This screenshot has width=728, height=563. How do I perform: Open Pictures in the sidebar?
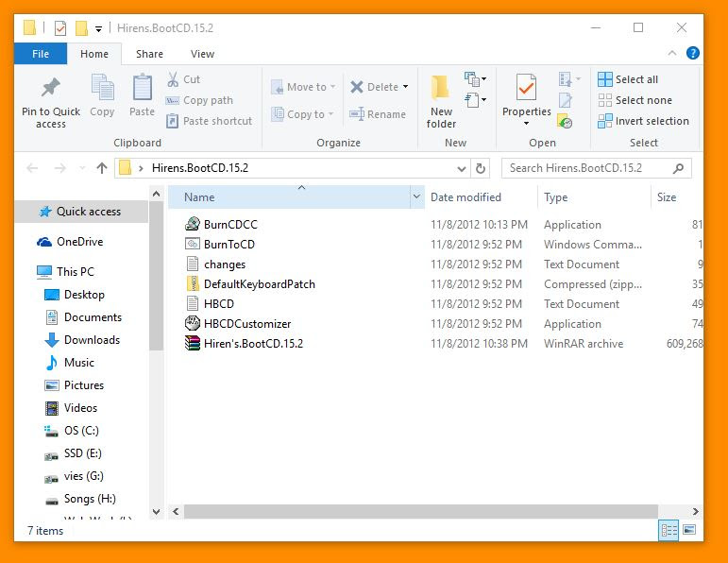[75, 385]
